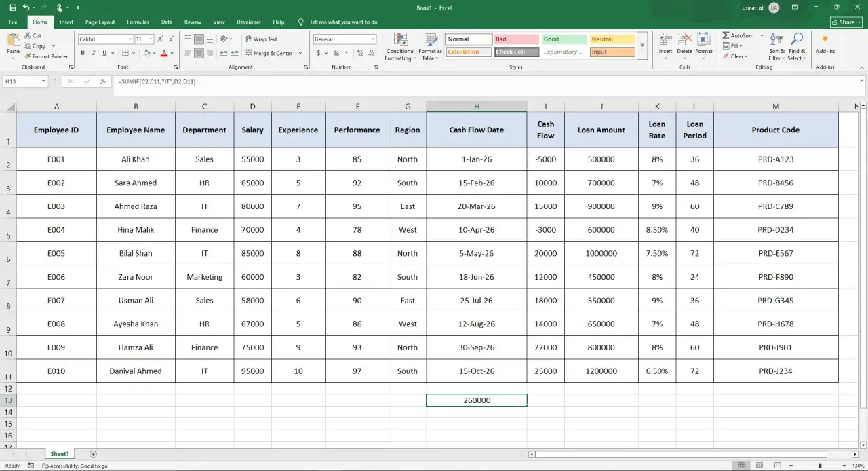Undo the last action
The image size is (868, 471).
[x=26, y=7]
